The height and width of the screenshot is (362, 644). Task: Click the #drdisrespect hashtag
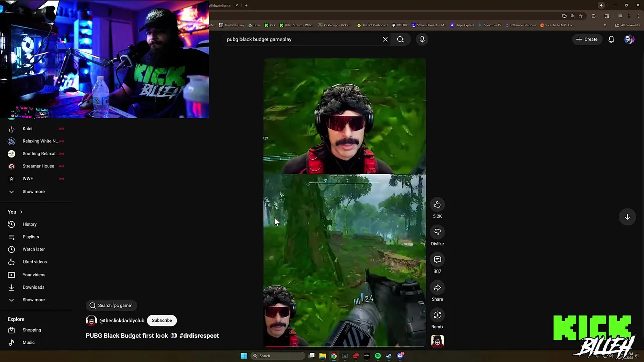[x=199, y=335]
